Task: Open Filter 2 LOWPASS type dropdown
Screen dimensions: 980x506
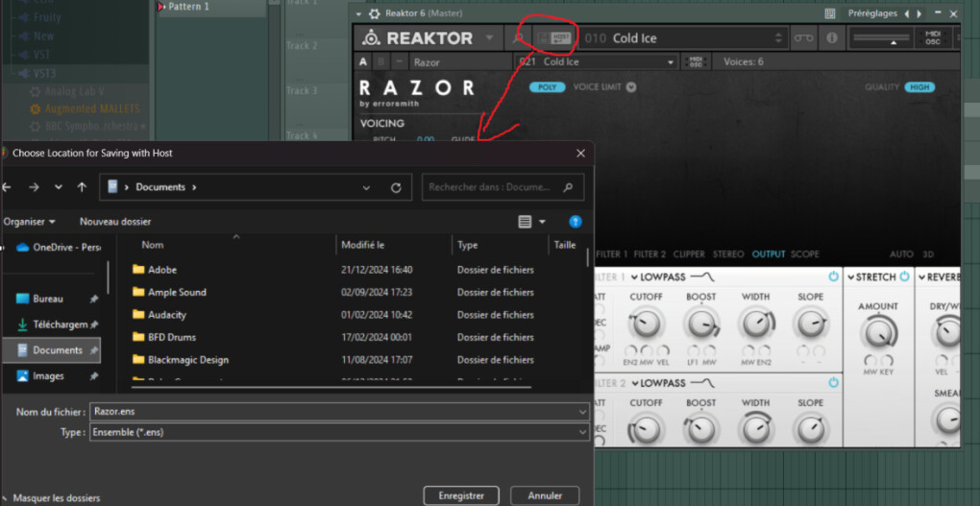Action: tap(657, 383)
